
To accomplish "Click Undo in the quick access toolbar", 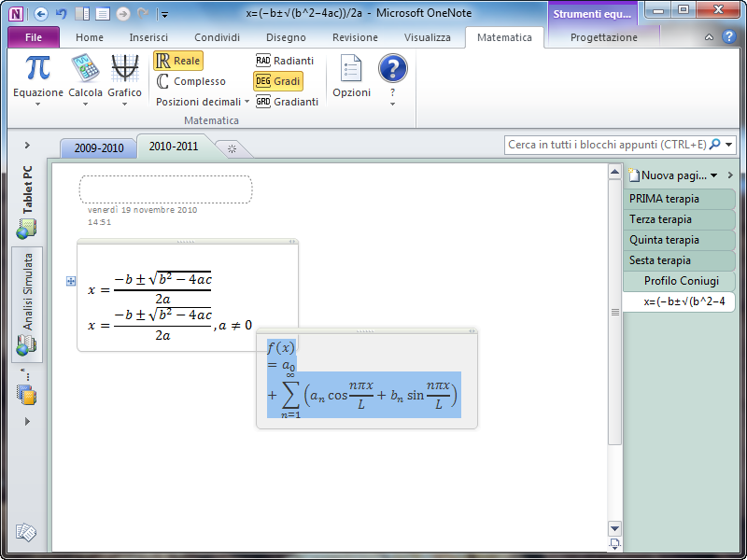I will tap(61, 13).
